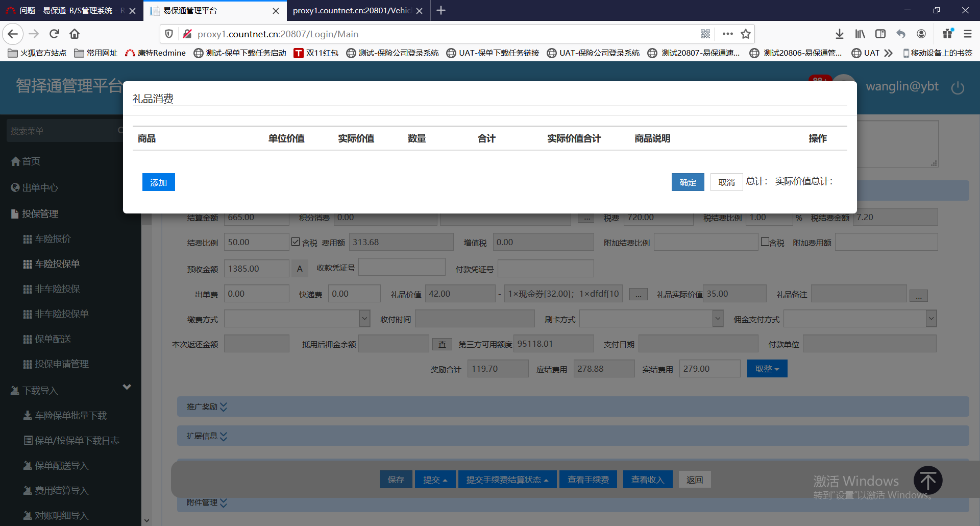This screenshot has height=526, width=980.
Task: Click the logout power icon
Action: [958, 87]
